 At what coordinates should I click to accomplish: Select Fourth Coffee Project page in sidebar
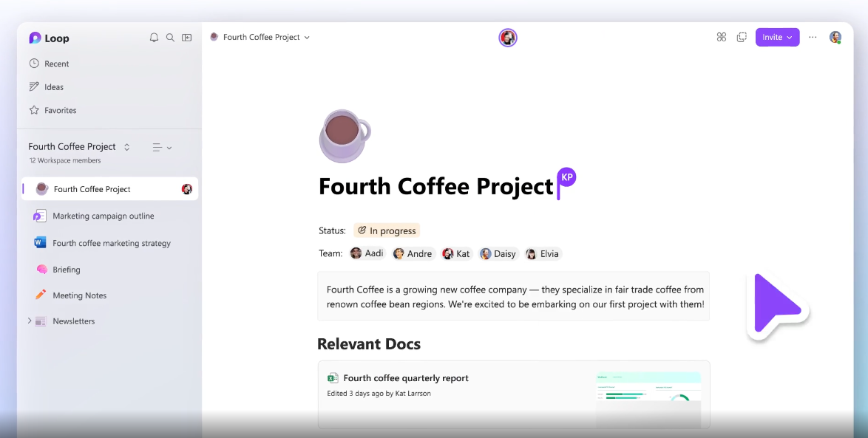(x=109, y=189)
